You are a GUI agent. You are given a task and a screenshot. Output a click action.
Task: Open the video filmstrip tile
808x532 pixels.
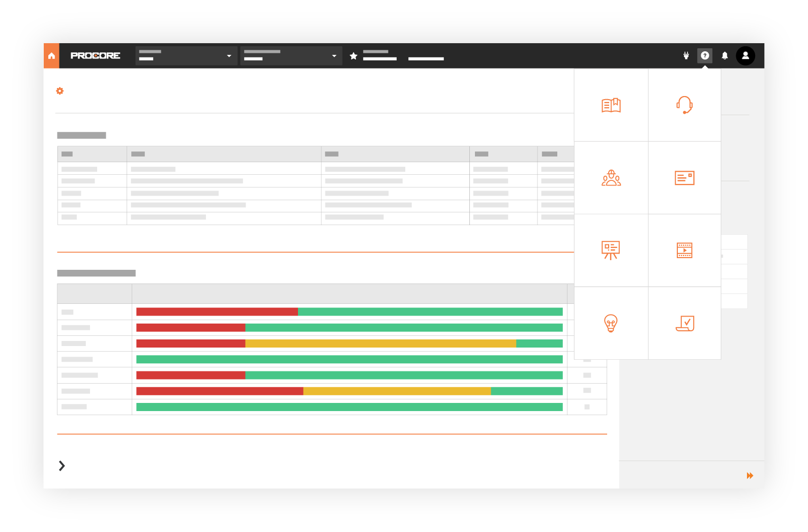point(684,251)
